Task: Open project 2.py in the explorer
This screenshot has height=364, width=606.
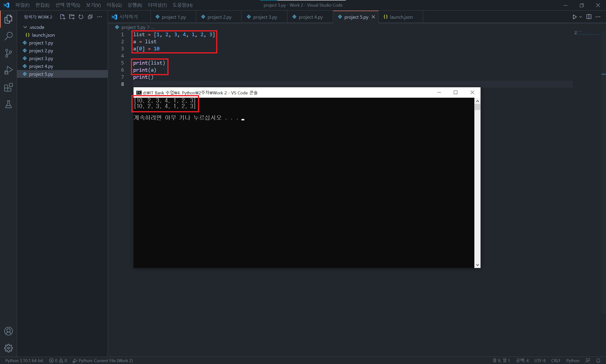Action: tap(41, 51)
